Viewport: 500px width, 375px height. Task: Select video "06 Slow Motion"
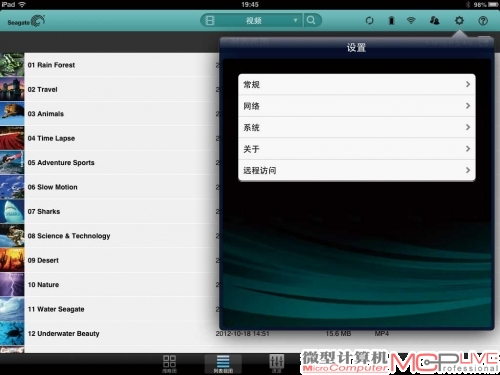(53, 187)
